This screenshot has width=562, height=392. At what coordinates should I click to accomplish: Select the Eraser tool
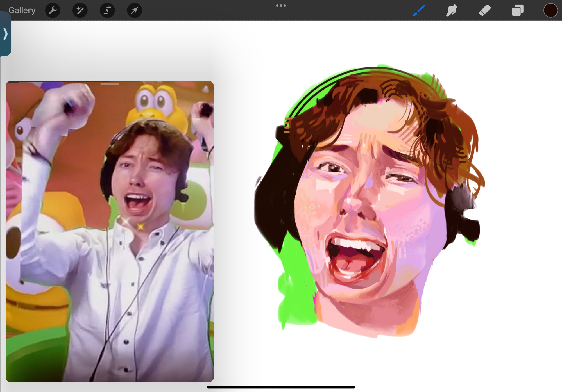484,11
